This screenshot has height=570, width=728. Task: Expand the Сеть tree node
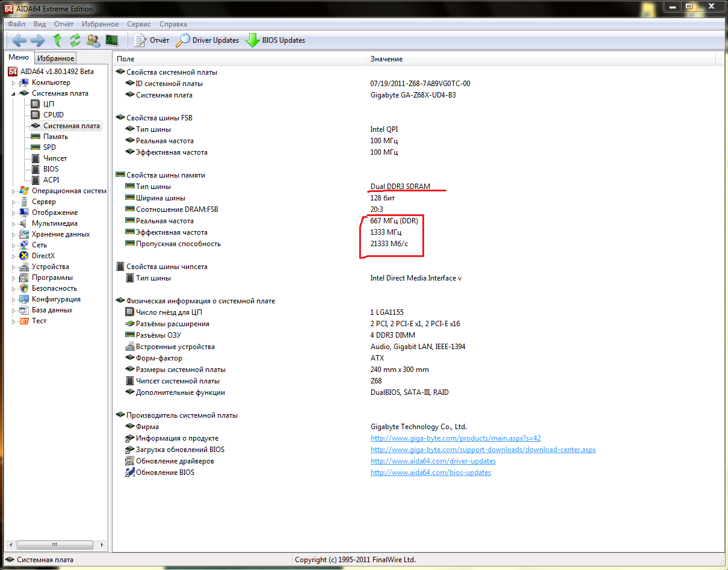(13, 245)
